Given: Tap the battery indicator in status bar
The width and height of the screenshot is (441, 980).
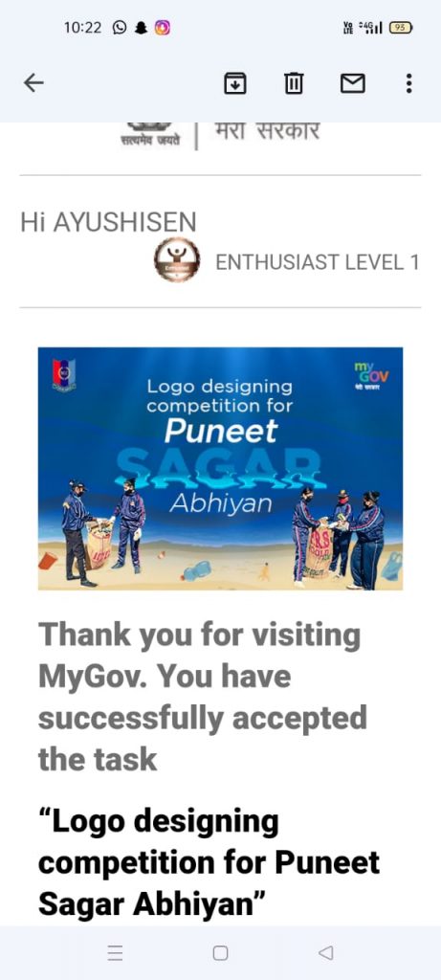Looking at the screenshot, I should tap(401, 28).
